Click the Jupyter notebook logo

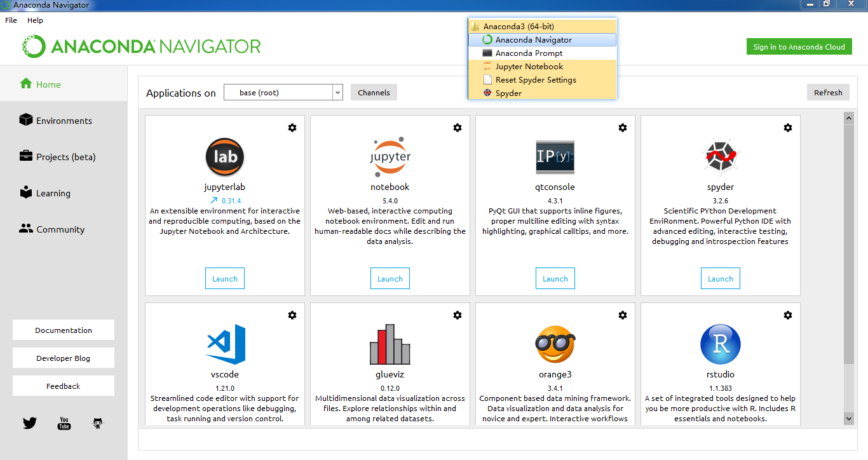pos(390,157)
